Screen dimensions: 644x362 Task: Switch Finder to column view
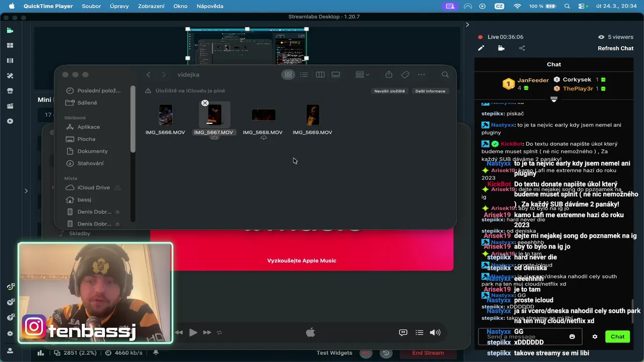pos(320,74)
